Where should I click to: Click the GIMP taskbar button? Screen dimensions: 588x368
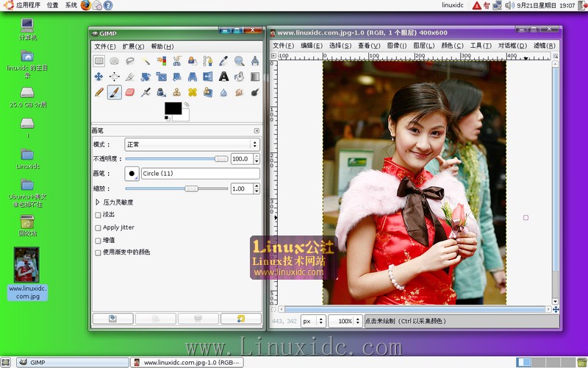37,362
